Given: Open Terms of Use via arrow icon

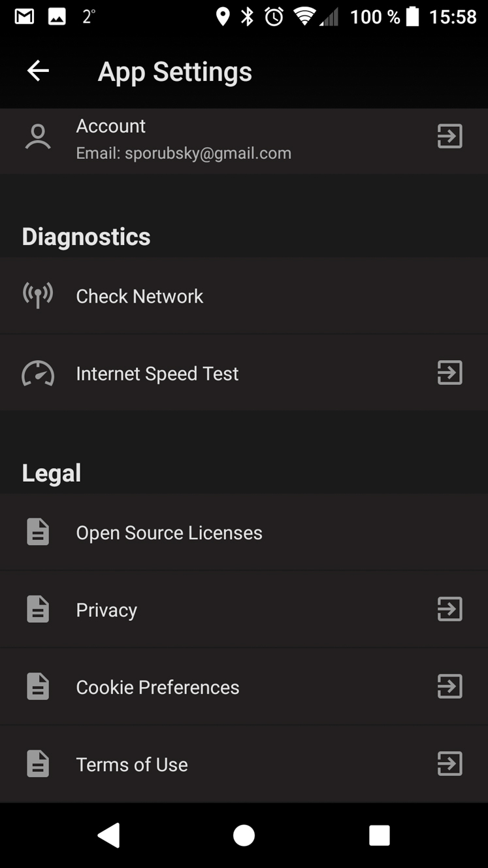Looking at the screenshot, I should [449, 763].
